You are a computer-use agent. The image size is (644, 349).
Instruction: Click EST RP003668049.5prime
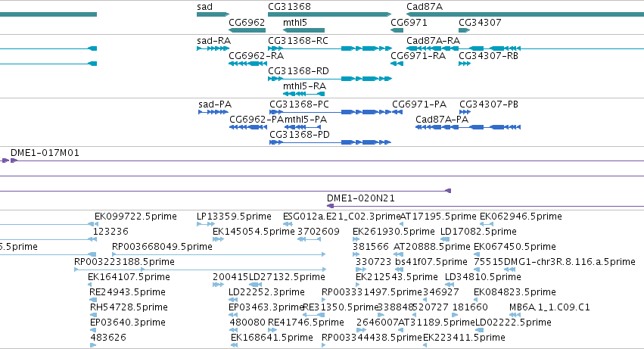[x=162, y=247]
